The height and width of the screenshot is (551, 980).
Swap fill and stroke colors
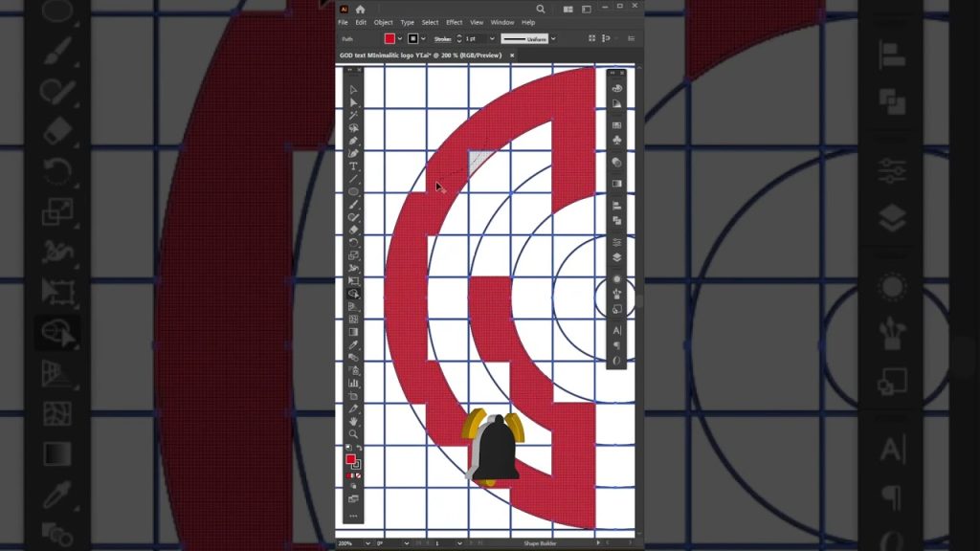(359, 449)
